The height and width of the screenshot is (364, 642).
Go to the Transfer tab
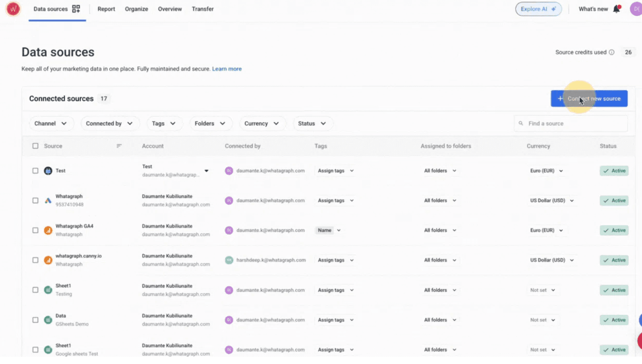[203, 9]
